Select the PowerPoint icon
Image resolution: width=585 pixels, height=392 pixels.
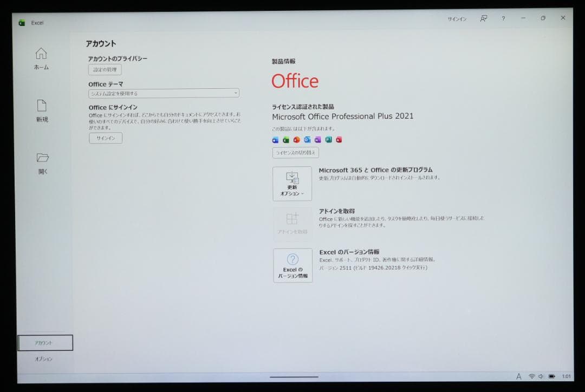(296, 140)
